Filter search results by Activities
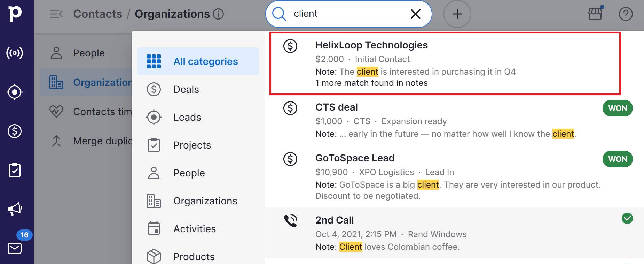 [x=198, y=229]
